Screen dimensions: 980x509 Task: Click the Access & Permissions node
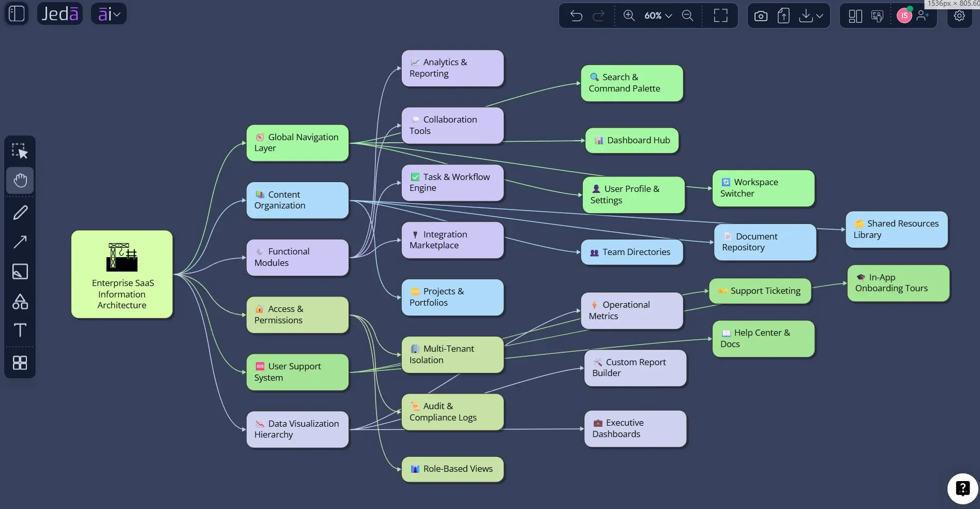tap(297, 315)
